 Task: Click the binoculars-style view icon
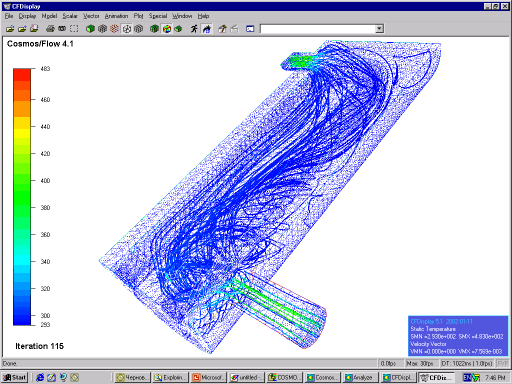click(x=62, y=29)
